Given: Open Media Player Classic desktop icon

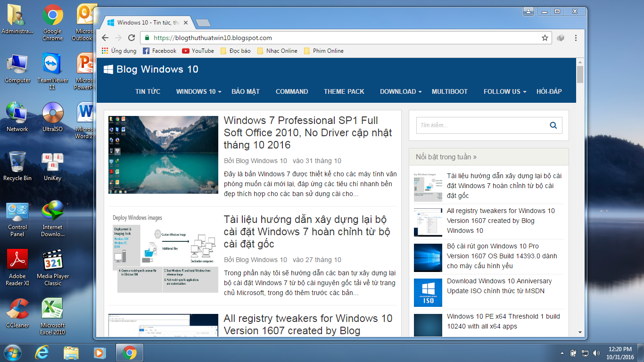Looking at the screenshot, I should coord(52,267).
